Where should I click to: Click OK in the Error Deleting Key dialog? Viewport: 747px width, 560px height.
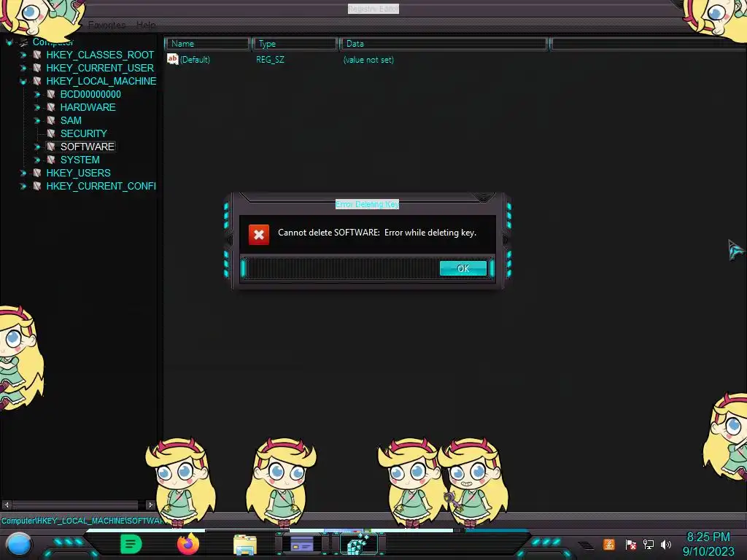[463, 268]
